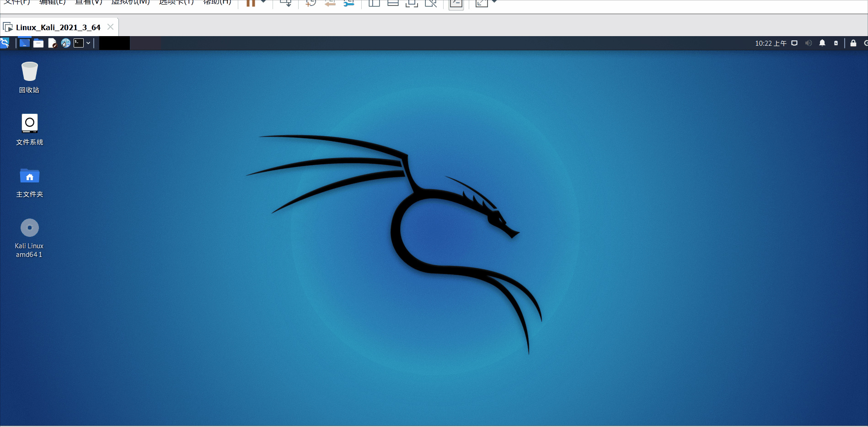Lock the screen with padlock icon
Viewport: 868px width, 427px height.
point(853,43)
